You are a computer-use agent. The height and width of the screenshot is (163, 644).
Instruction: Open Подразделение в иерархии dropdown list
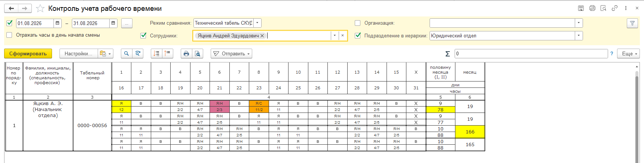click(x=579, y=36)
